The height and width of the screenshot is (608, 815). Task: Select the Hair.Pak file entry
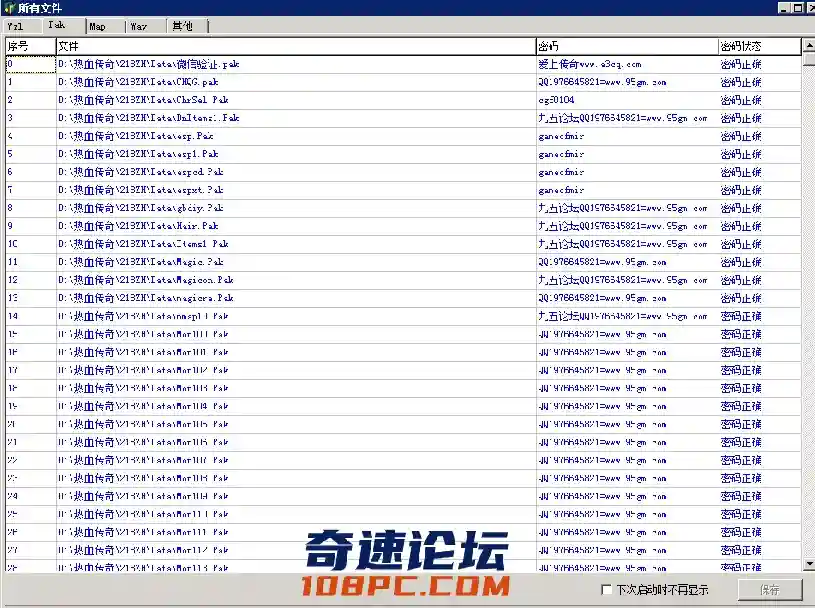point(296,226)
